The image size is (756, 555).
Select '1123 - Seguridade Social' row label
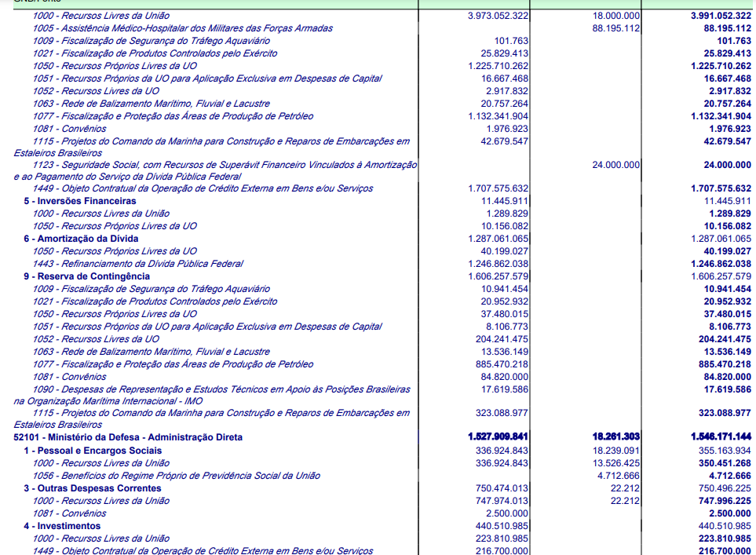tap(216, 170)
